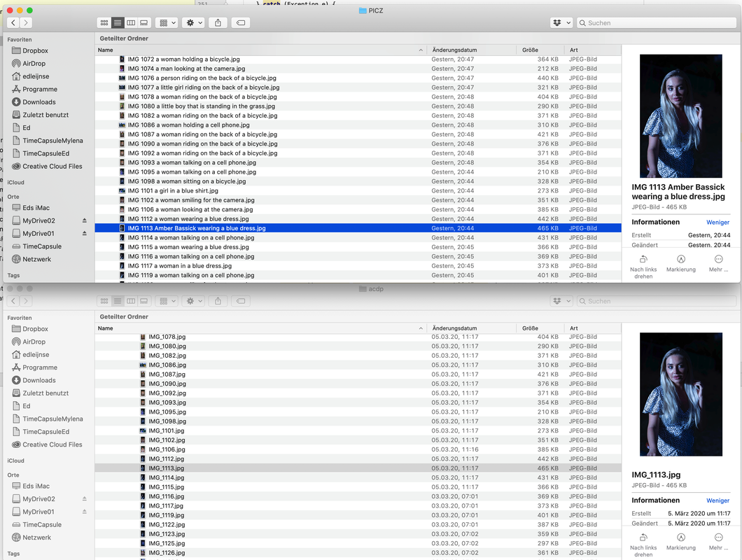The image size is (742, 560).
Task: Eject MyDrive02 in the PICZ window sidebar
Action: click(85, 220)
